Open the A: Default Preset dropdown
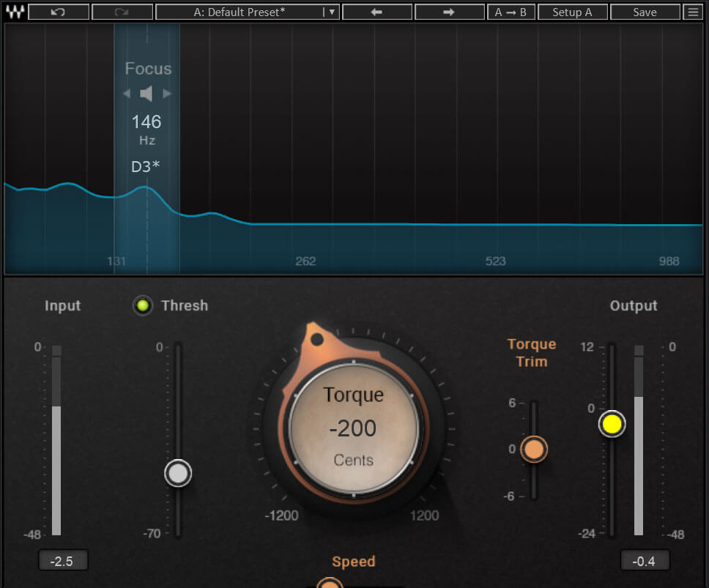The image size is (709, 588). tap(247, 12)
